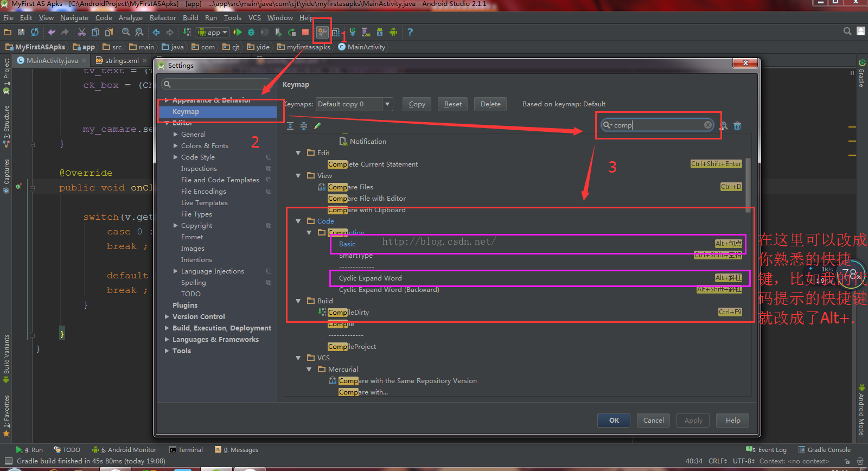Expand General under Editor settings
This screenshot has height=471, width=868.
coord(175,134)
